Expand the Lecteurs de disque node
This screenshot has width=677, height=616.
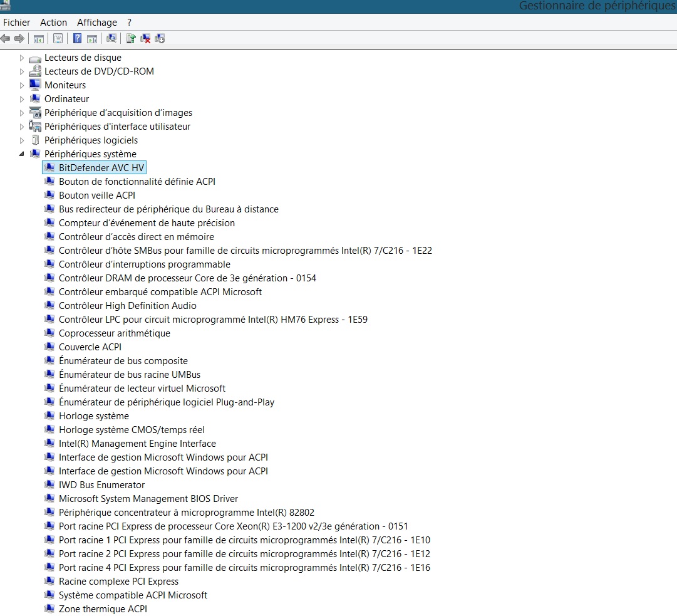tap(21, 58)
